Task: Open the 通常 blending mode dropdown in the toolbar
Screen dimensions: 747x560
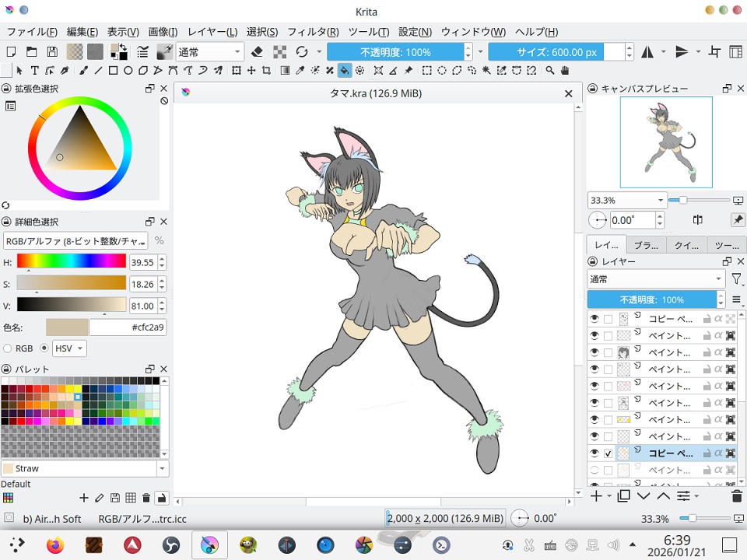Action: pyautogui.click(x=210, y=52)
